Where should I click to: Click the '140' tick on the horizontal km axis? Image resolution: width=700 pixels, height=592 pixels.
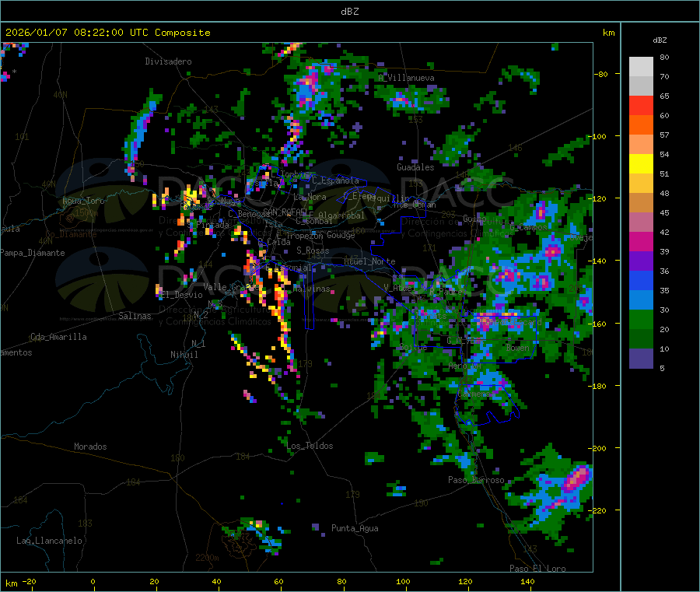pos(527,582)
